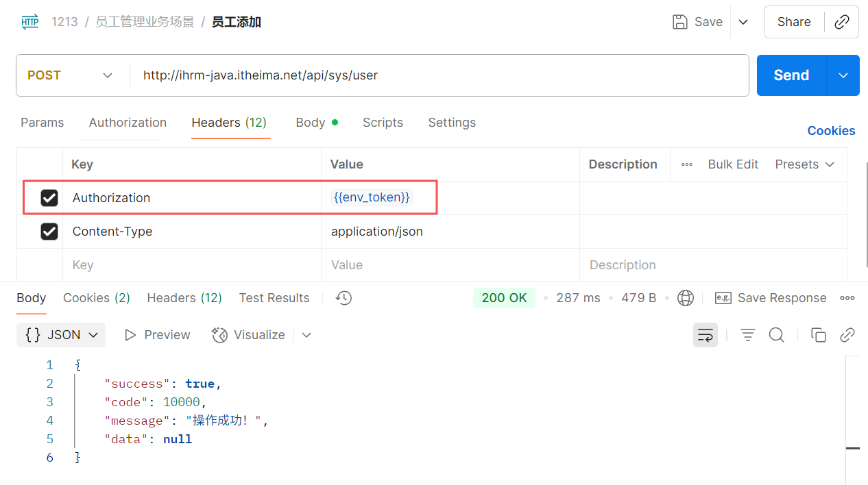This screenshot has height=485, width=868.
Task: Open response Cookies (2) tab
Action: point(97,298)
